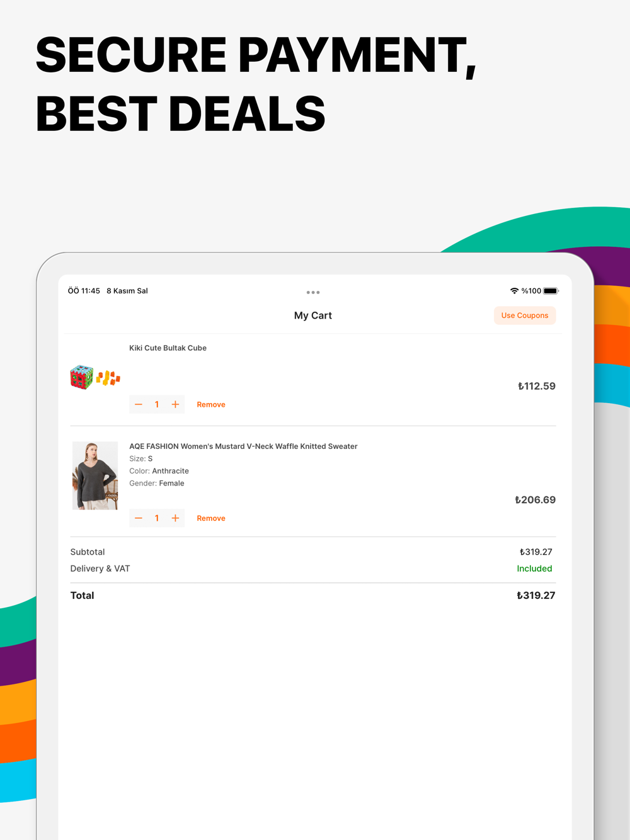
Task: Increase quantity of Kiki Cute Bultak Cube
Action: [x=175, y=404]
